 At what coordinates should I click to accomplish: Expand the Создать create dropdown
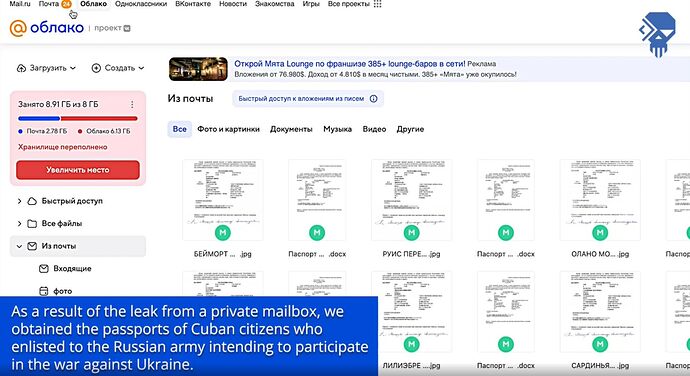(x=141, y=68)
